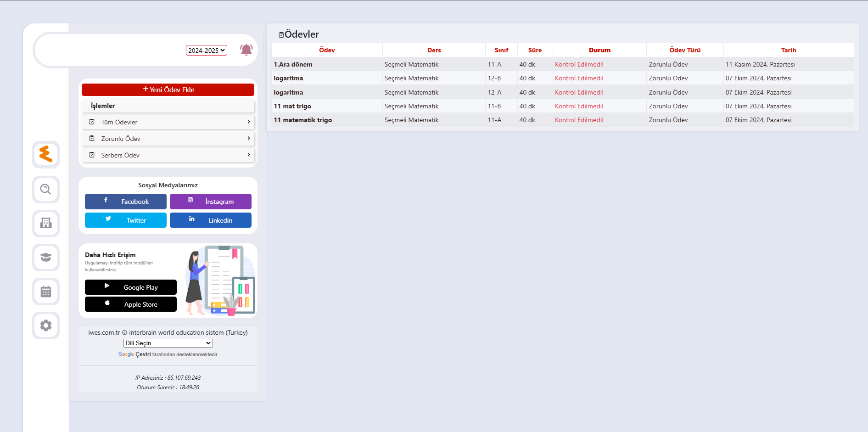Open the Dili Seçin language dropdown
The width and height of the screenshot is (868, 432).
pos(168,343)
